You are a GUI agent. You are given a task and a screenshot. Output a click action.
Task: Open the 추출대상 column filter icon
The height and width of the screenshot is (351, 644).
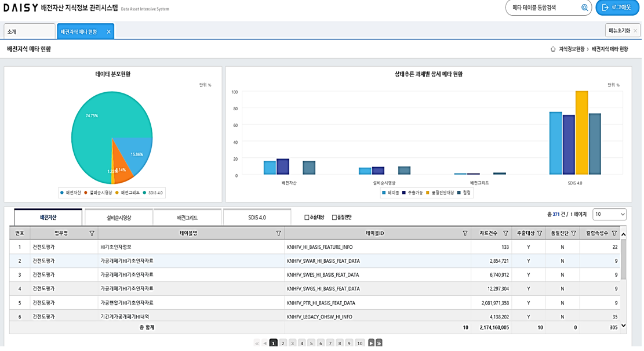(540, 233)
